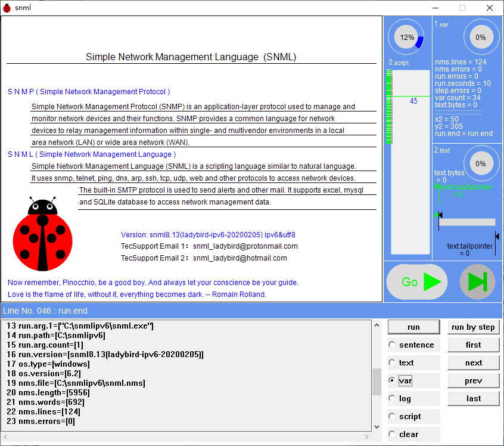The width and height of the screenshot is (504, 446).
Task: Click the 12% script progress gauge
Action: (407, 37)
